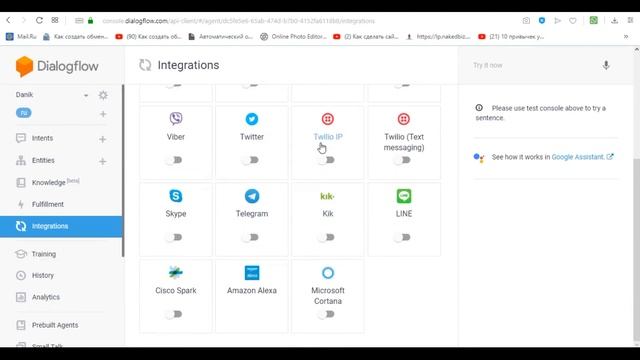The height and width of the screenshot is (360, 640).
Task: Show more bookmarks chevron
Action: [626, 37]
